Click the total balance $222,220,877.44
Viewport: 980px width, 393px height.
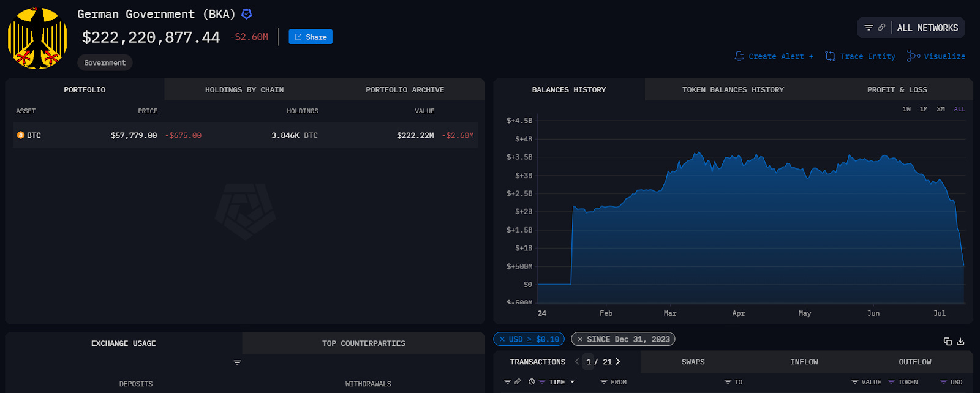151,37
